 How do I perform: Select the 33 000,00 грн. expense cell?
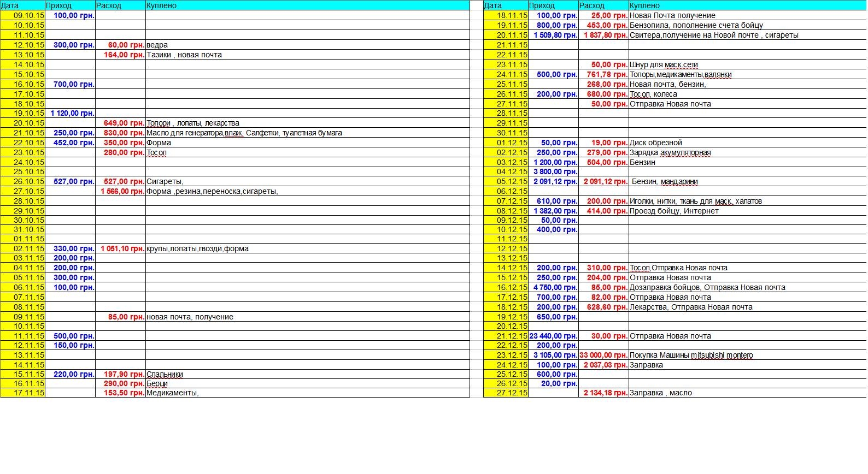(603, 355)
